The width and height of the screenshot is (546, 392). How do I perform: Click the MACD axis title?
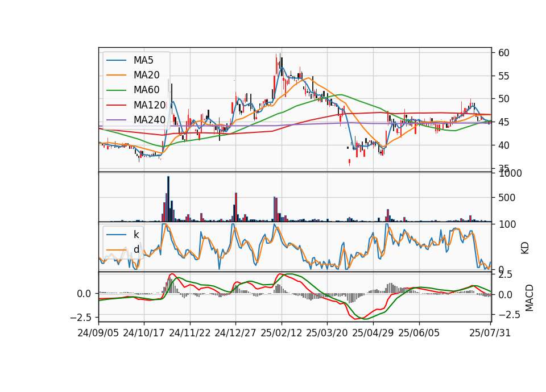(530, 298)
